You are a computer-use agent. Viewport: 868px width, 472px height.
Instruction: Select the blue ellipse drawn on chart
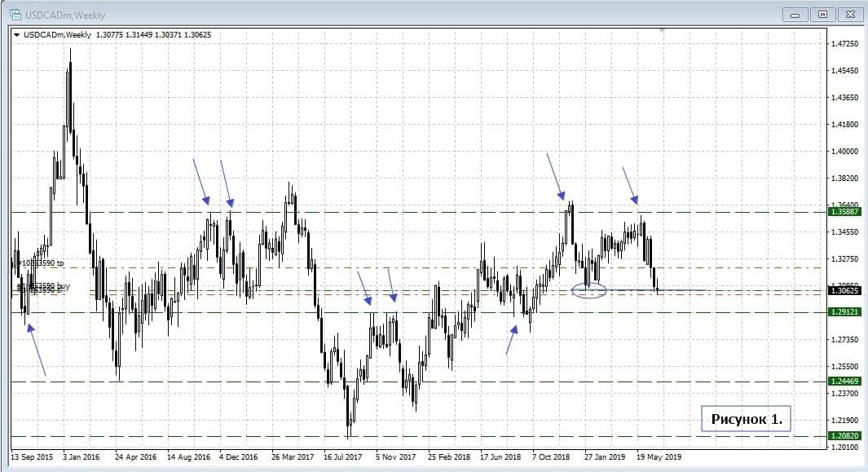(589, 289)
